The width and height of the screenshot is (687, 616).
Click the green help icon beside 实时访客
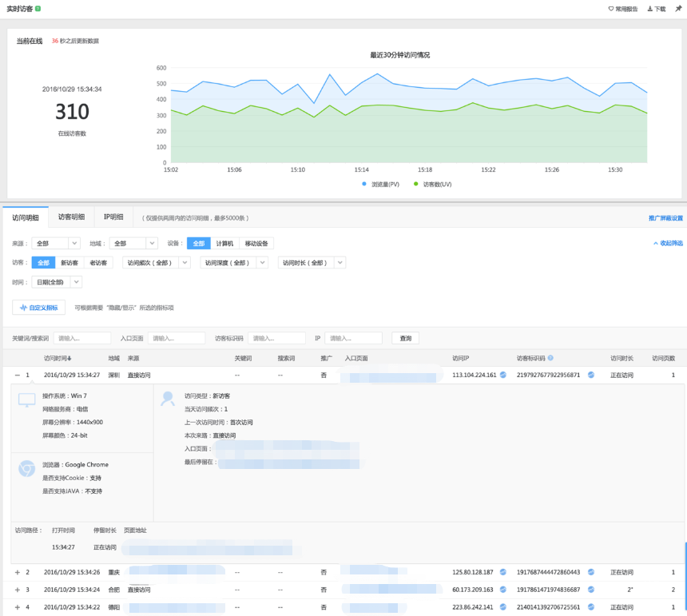(38, 8)
